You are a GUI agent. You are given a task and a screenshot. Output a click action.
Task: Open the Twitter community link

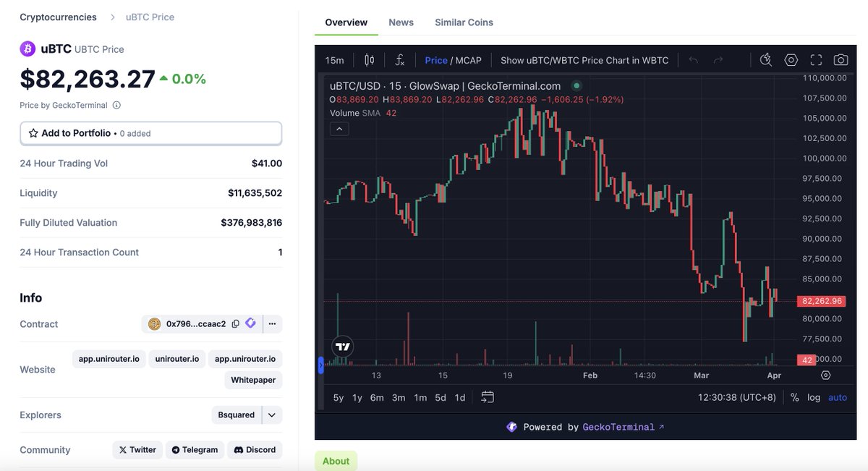point(137,449)
